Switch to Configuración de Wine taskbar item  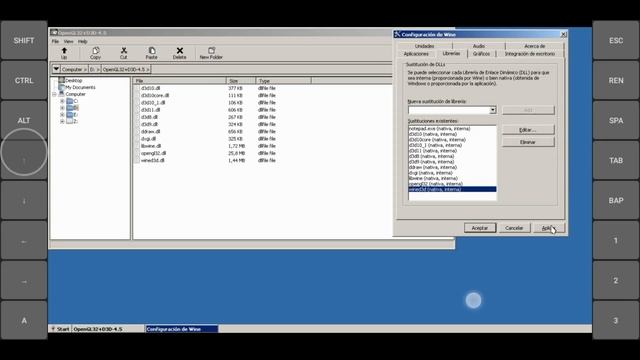coord(182,329)
